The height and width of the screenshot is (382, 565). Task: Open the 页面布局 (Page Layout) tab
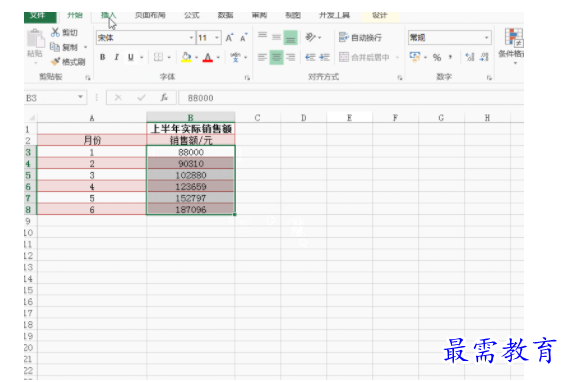coord(150,15)
